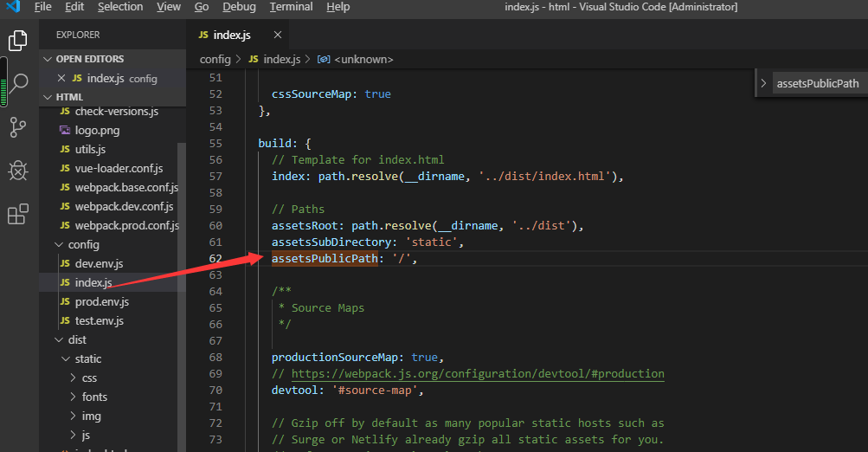Click the assetsSubDirectory key
The width and height of the screenshot is (868, 452).
(x=331, y=242)
